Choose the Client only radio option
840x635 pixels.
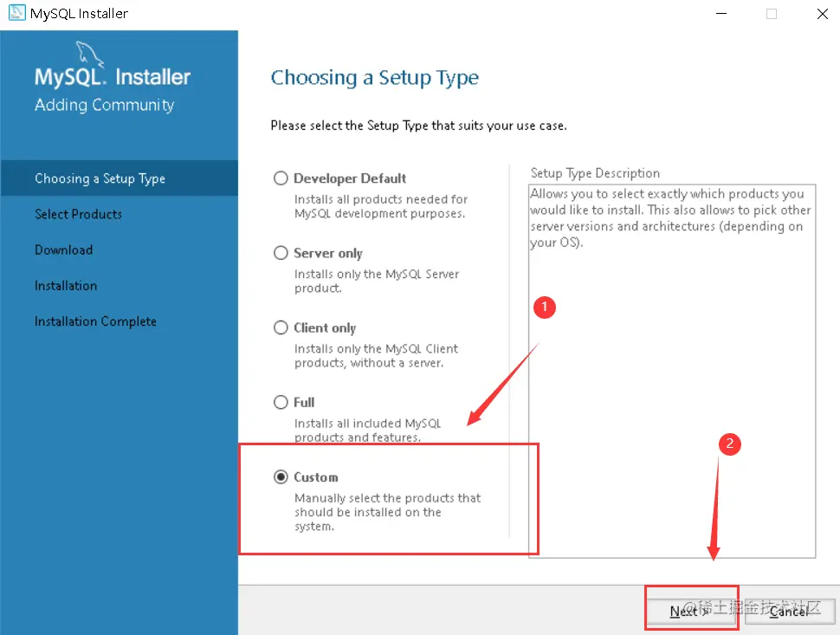[x=281, y=327]
